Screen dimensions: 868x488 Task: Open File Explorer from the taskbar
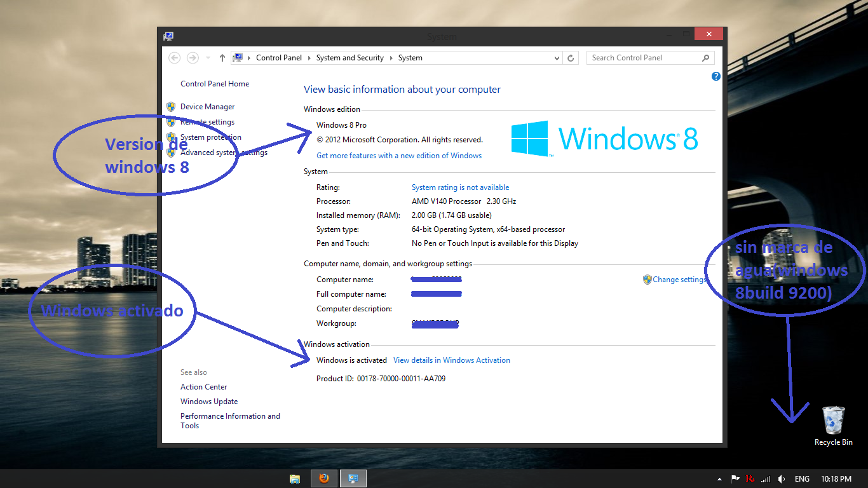(295, 478)
